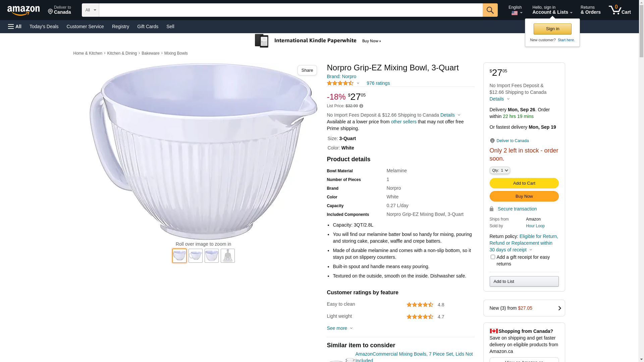The height and width of the screenshot is (362, 644).
Task: Click the US flag language icon
Action: click(x=515, y=13)
